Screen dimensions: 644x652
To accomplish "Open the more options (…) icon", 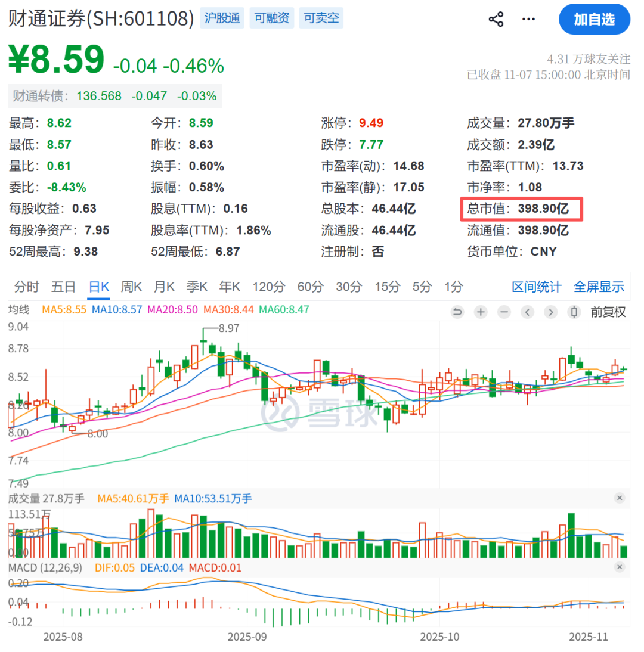I will click(x=528, y=18).
